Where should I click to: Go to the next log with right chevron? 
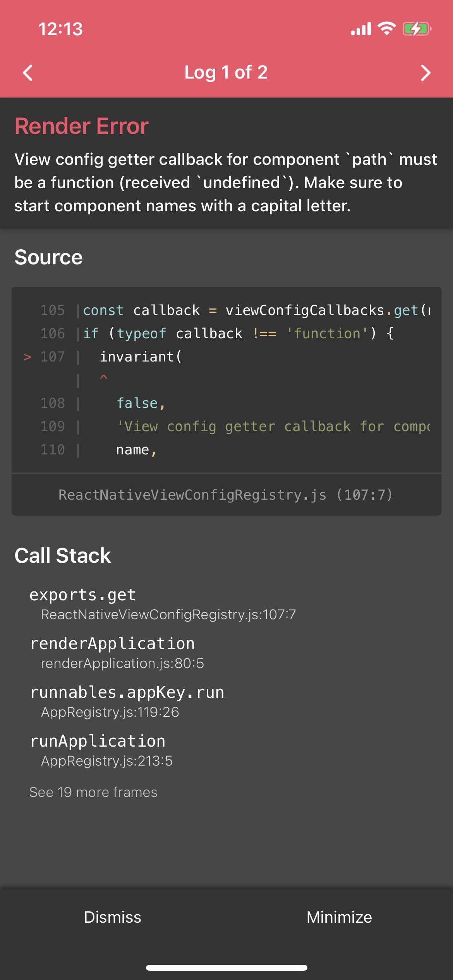(x=425, y=73)
